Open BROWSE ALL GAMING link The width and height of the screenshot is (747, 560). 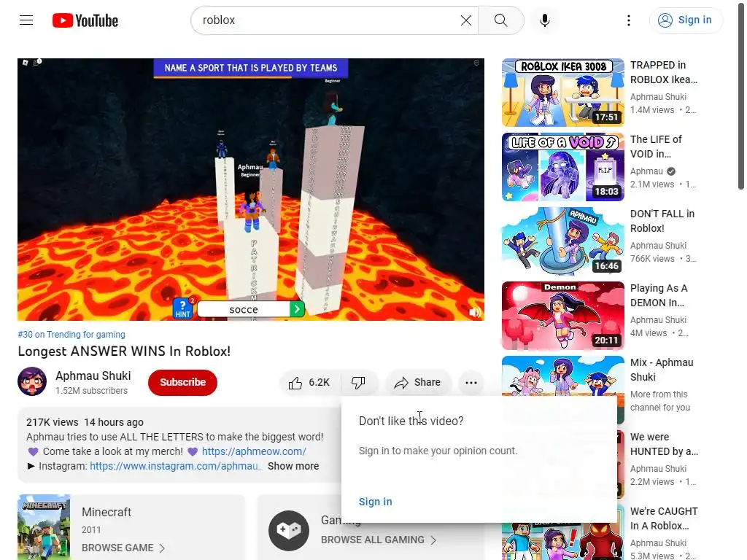pyautogui.click(x=379, y=540)
